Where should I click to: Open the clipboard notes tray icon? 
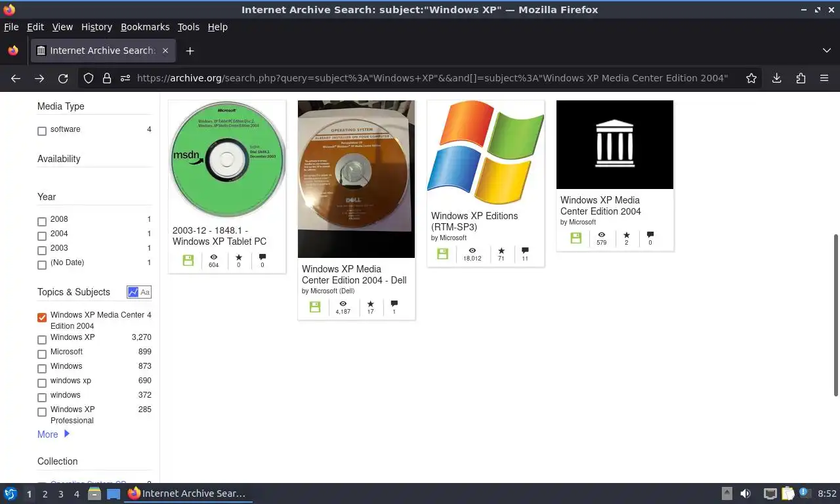[787, 493]
